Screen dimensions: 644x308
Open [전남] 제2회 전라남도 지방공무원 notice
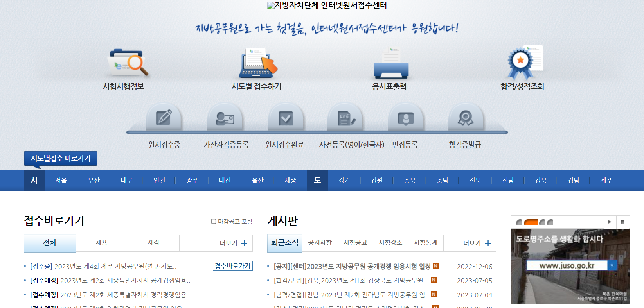point(351,295)
